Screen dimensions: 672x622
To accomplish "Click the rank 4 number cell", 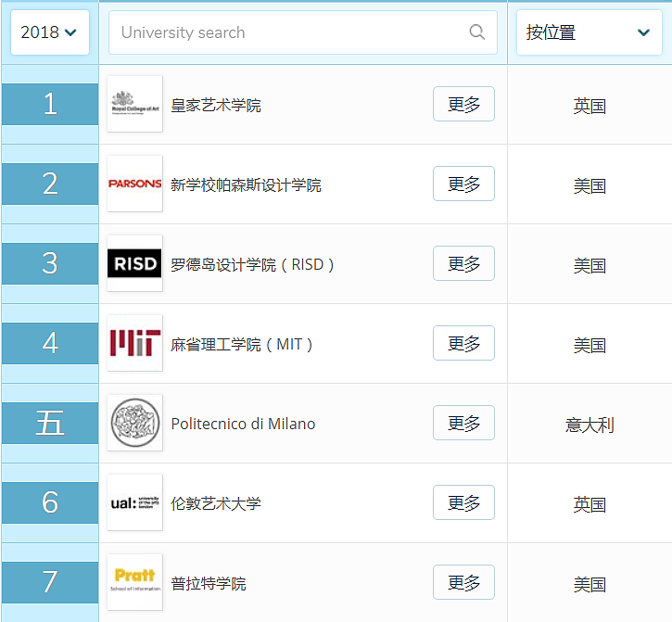I will (50, 343).
